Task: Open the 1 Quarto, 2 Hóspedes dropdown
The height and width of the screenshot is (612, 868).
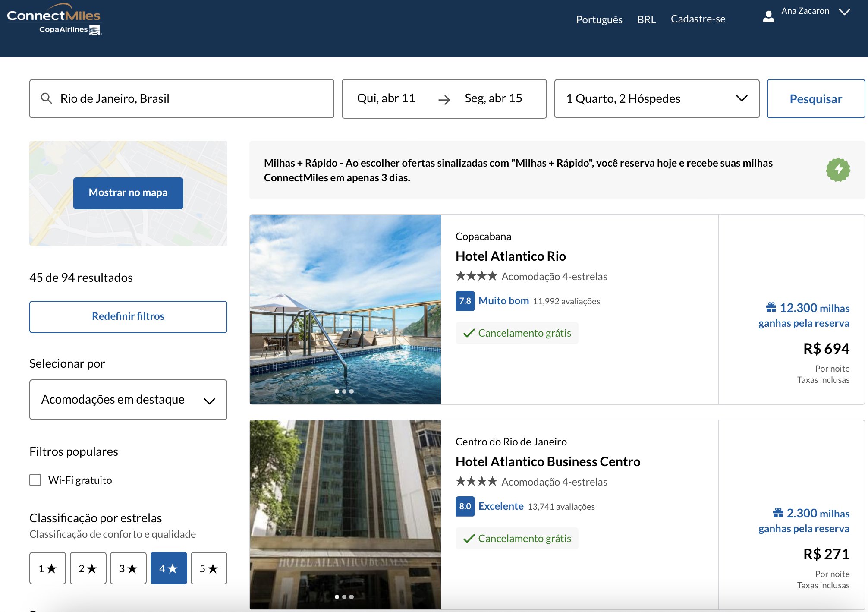Action: click(x=656, y=98)
